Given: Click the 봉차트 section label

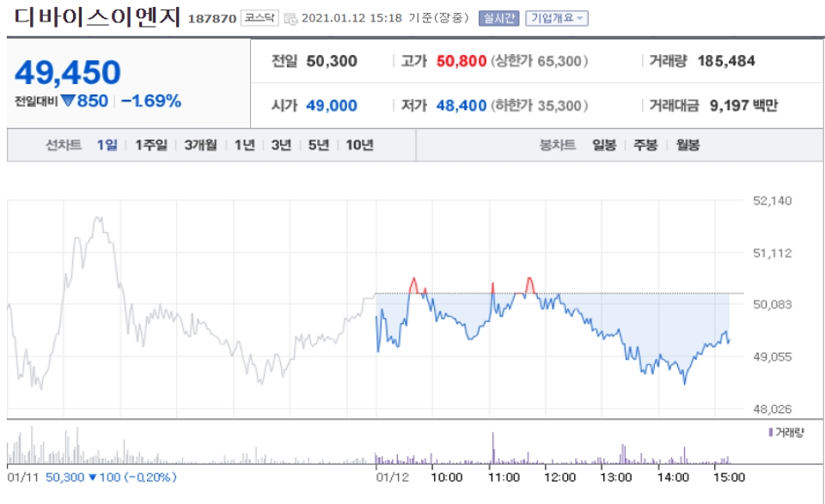Looking at the screenshot, I should point(557,144).
